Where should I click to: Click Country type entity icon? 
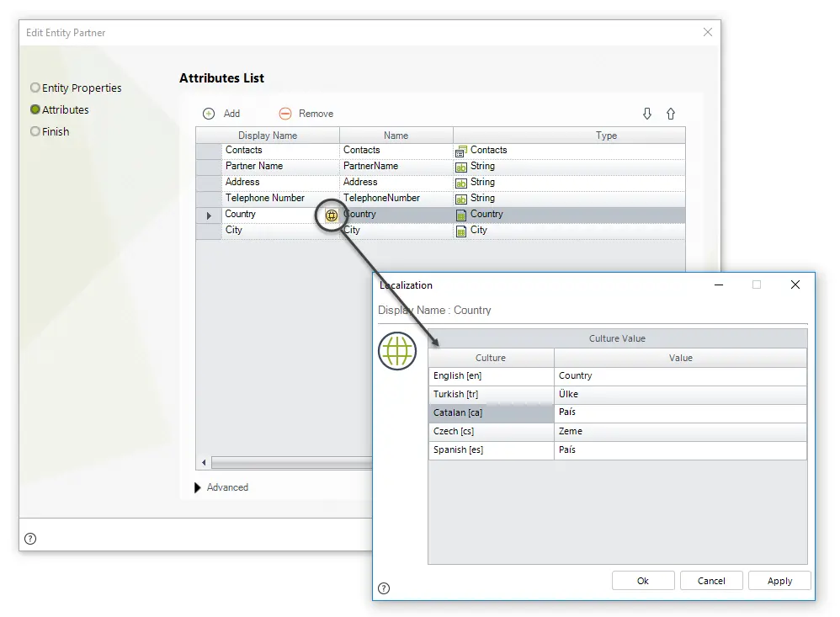pyautogui.click(x=460, y=215)
